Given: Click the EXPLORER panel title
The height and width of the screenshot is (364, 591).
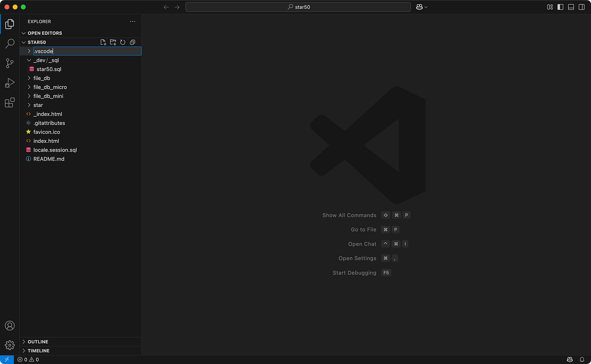Looking at the screenshot, I should [39, 22].
